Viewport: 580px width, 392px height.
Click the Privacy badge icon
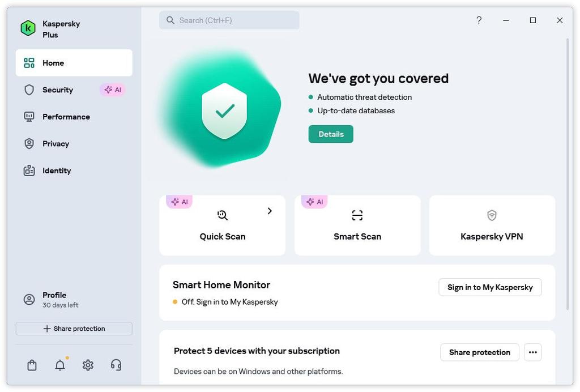[29, 144]
